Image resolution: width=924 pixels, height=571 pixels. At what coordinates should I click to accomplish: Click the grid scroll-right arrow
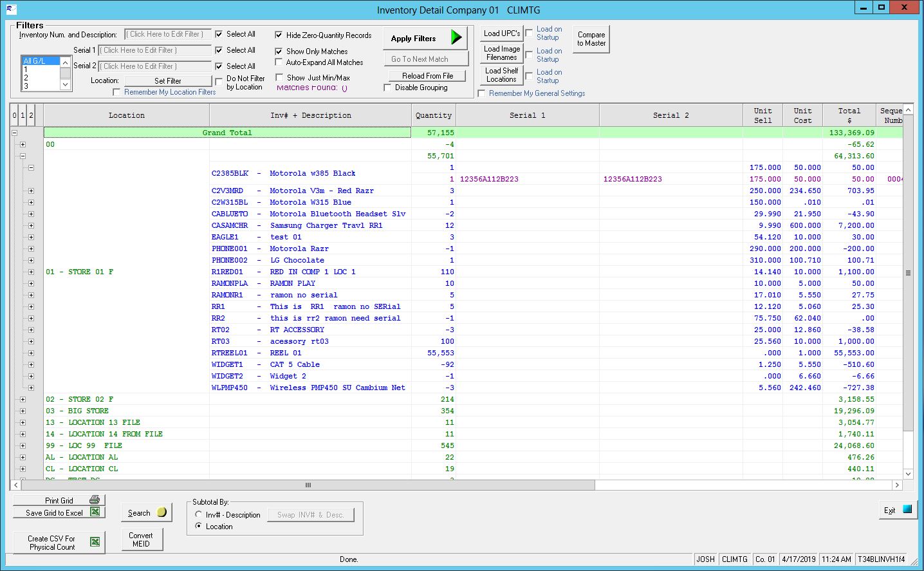tap(897, 485)
